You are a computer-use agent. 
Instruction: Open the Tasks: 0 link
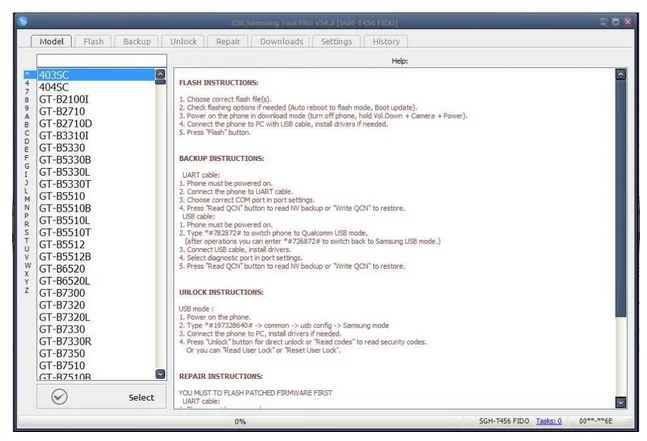[549, 421]
